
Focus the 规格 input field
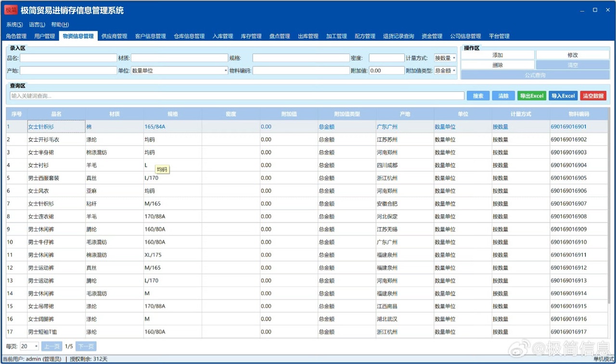(x=301, y=58)
